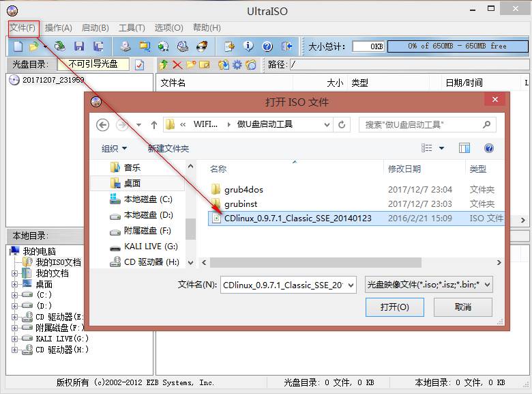Open the 文件名 combo box dropdown arrow

[351, 285]
